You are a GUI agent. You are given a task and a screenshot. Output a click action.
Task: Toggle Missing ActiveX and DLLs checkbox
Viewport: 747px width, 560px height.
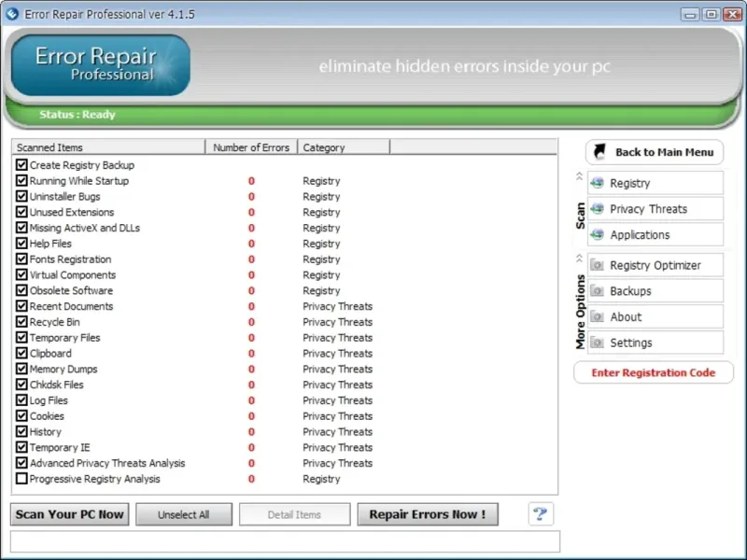click(21, 228)
